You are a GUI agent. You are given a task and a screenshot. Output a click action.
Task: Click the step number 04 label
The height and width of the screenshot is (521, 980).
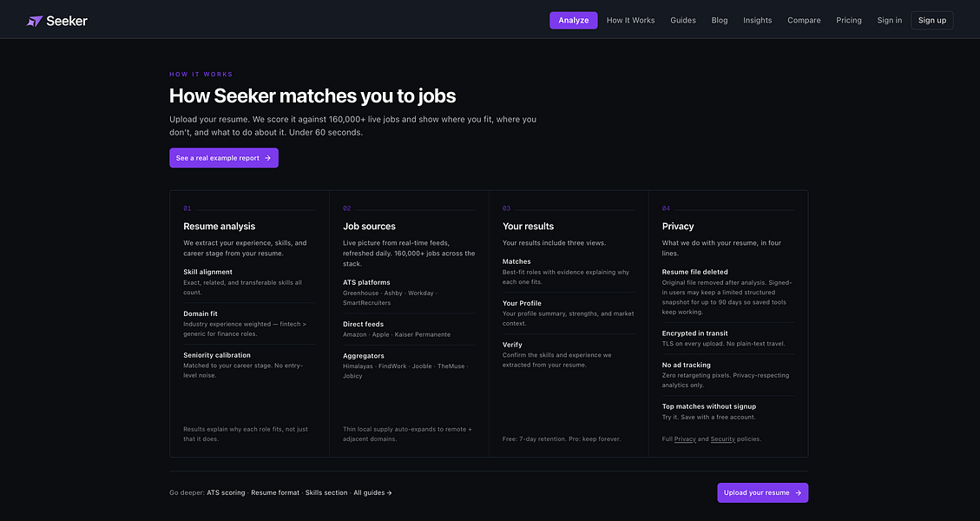[667, 208]
